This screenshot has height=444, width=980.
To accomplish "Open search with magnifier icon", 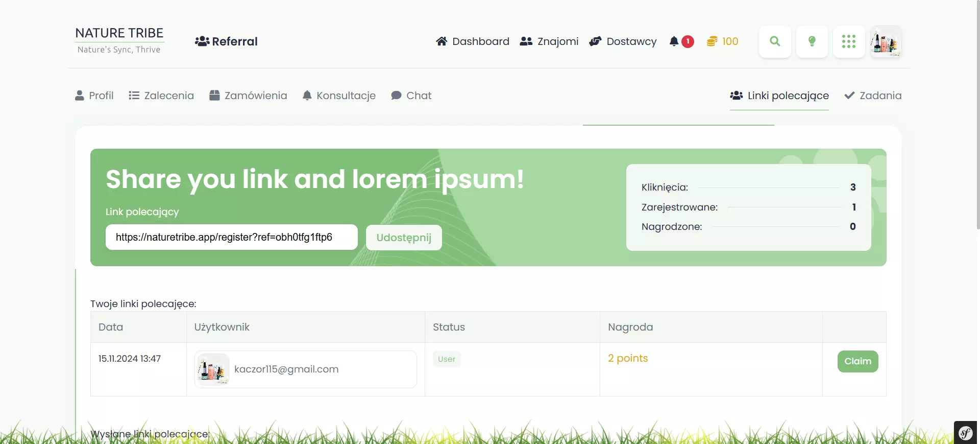I will [775, 41].
